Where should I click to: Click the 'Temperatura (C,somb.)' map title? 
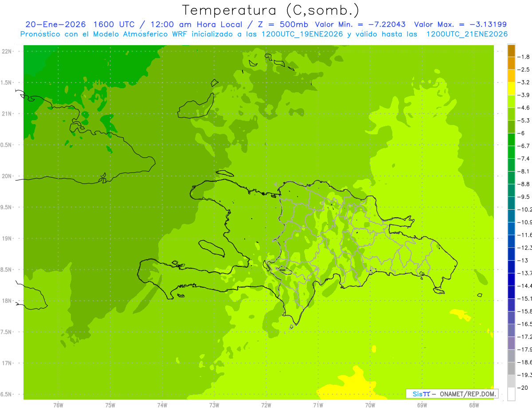pyautogui.click(x=271, y=10)
